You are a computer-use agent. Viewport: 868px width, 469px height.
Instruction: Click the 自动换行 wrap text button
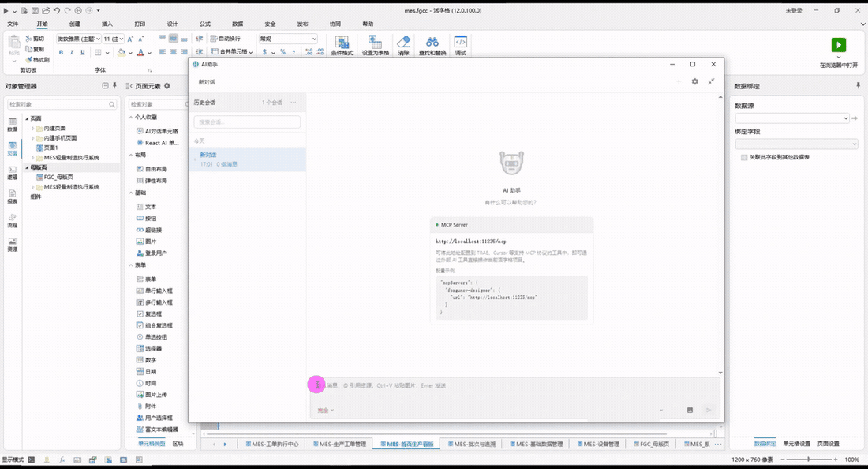coord(226,39)
